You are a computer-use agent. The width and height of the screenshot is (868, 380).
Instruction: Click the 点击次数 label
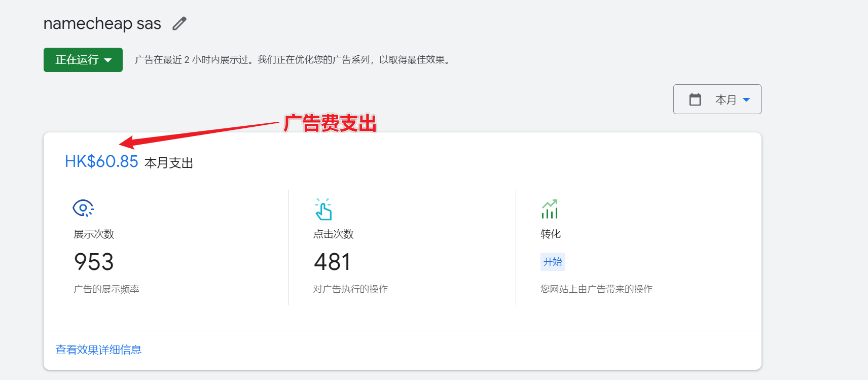click(334, 234)
